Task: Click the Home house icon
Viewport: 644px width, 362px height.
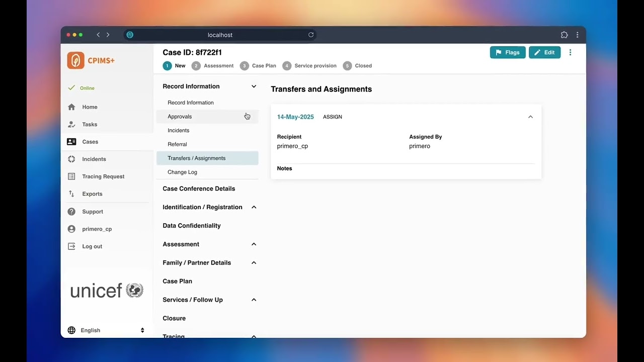Action: pyautogui.click(x=71, y=107)
